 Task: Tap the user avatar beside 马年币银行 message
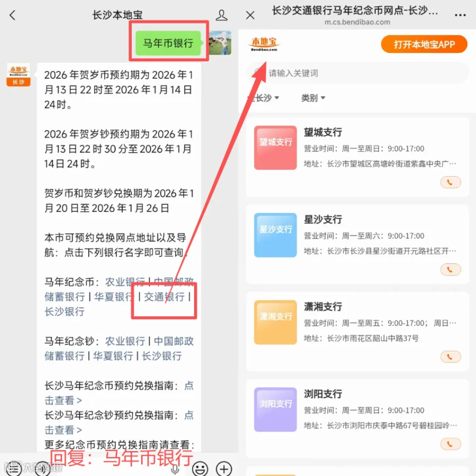click(221, 43)
